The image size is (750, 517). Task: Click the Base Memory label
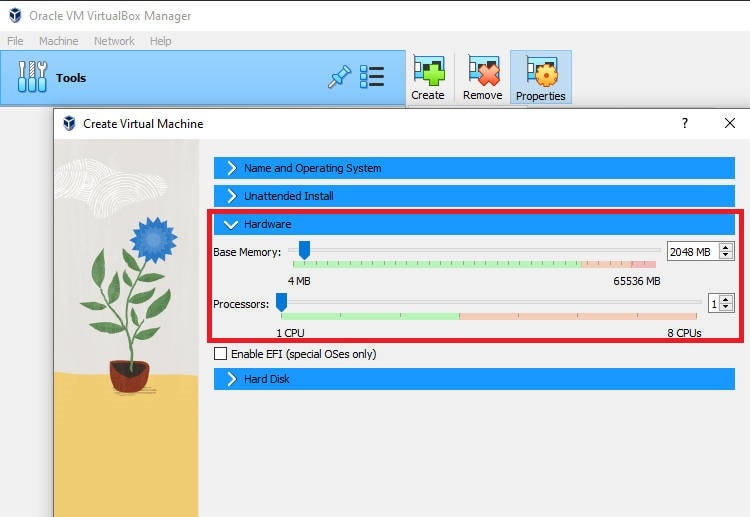pyautogui.click(x=247, y=252)
